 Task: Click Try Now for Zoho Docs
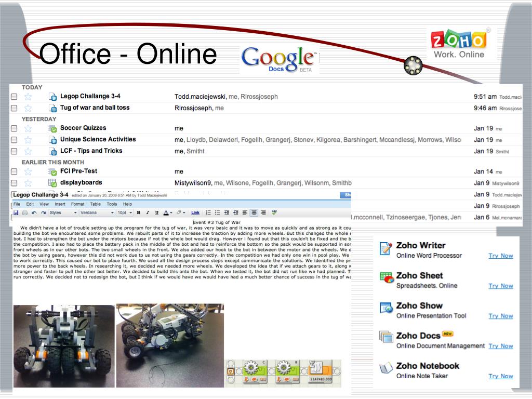tap(501, 346)
